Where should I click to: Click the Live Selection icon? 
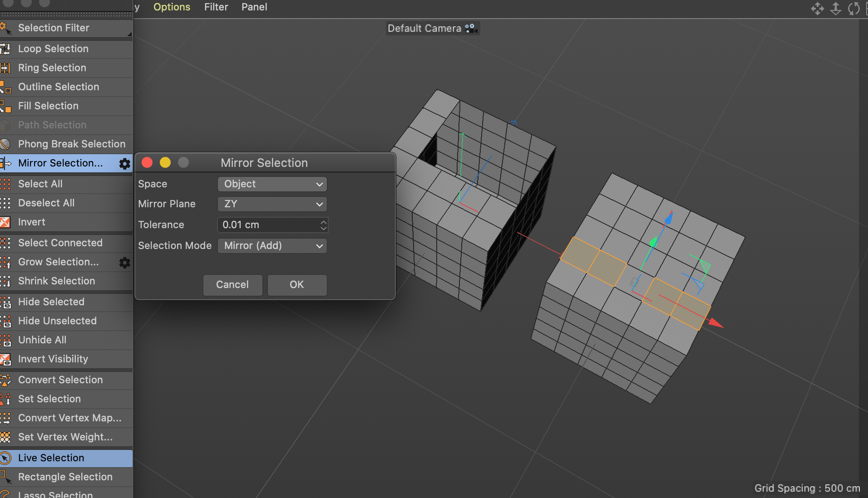[x=5, y=458]
